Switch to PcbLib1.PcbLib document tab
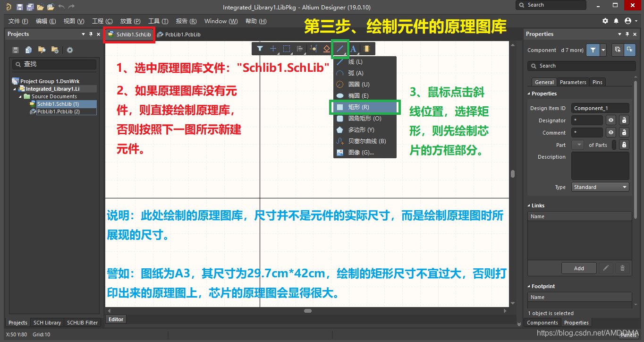 point(179,34)
